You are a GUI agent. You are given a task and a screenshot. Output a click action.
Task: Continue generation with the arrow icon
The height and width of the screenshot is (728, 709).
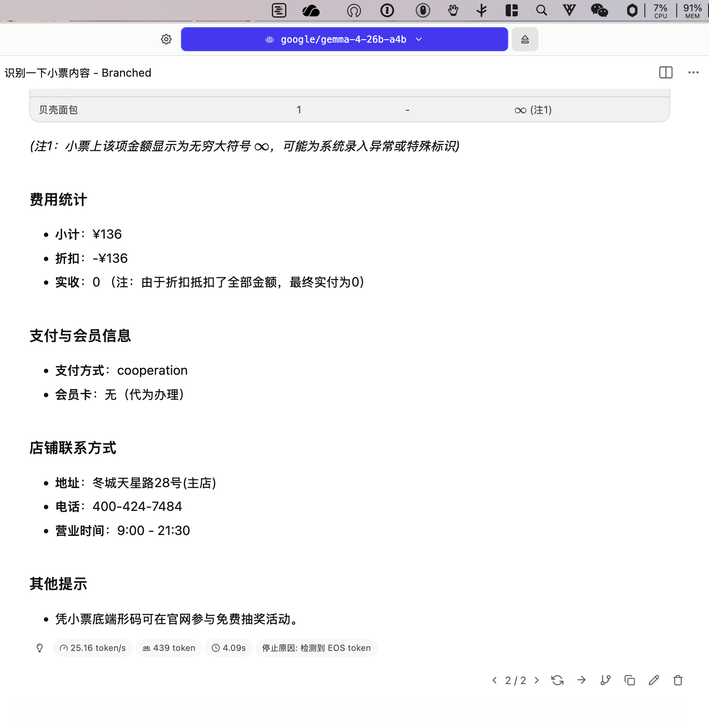coord(582,680)
